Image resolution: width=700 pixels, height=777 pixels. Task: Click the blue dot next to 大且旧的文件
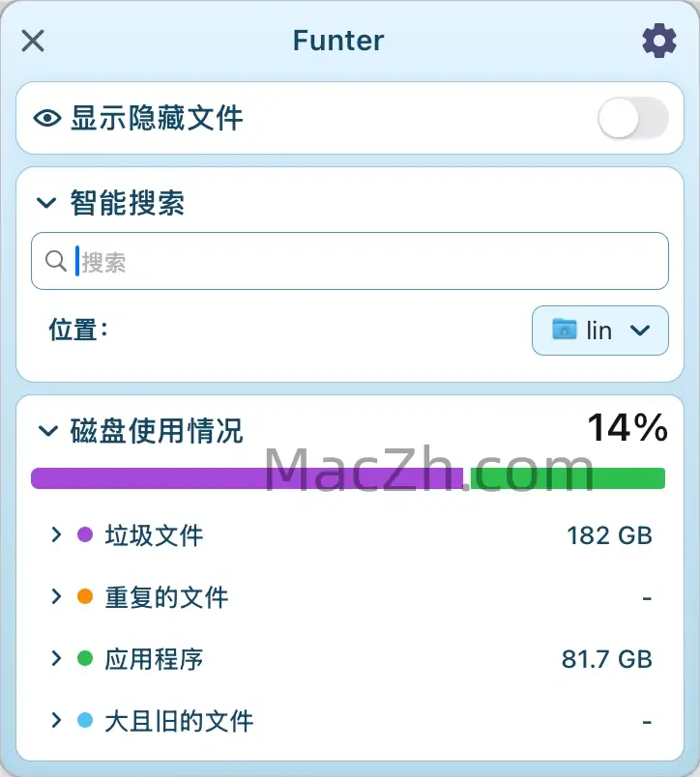coord(85,720)
